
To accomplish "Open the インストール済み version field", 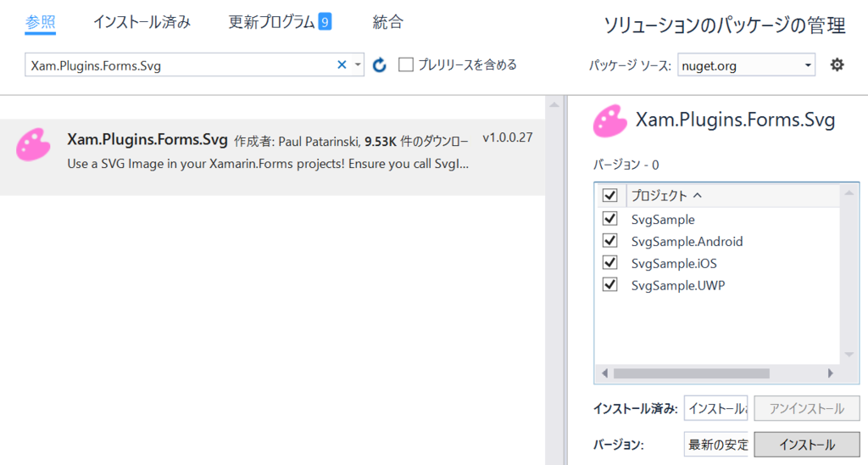I will click(x=715, y=408).
